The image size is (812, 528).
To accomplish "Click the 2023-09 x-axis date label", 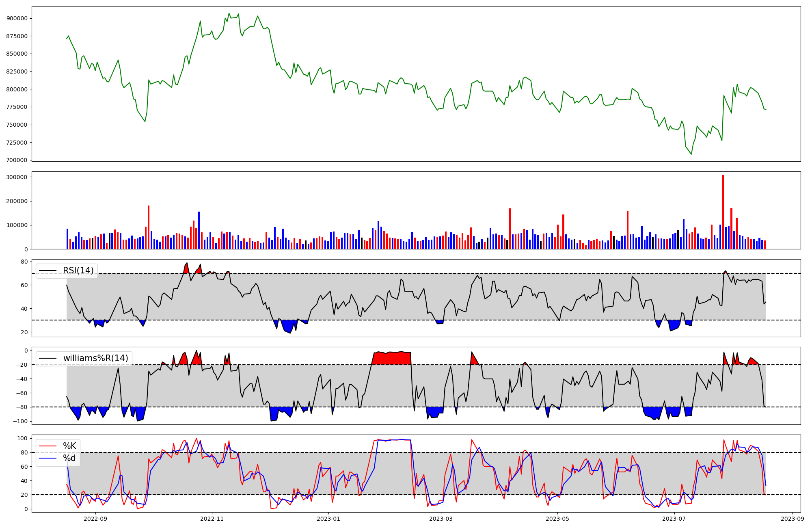I will pyautogui.click(x=792, y=519).
